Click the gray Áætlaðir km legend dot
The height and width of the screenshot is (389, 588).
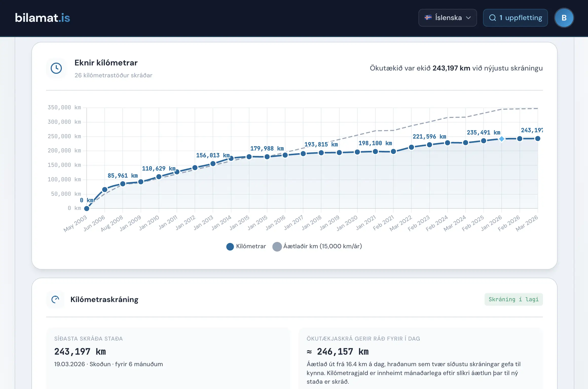(277, 247)
